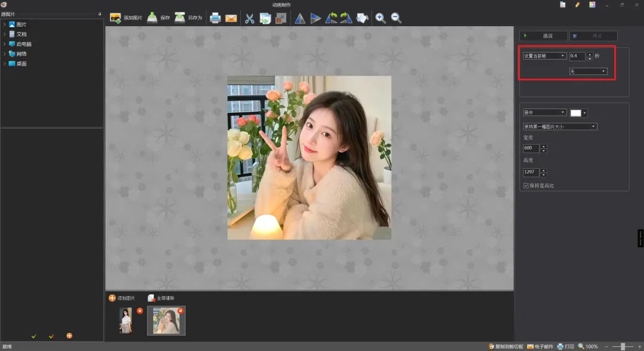The width and height of the screenshot is (644, 351).
Task: Click the 另存为 save-as icon
Action: click(180, 18)
